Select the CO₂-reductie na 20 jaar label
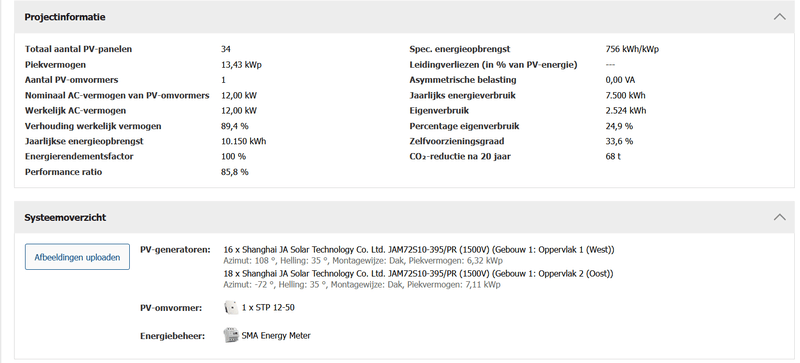 pyautogui.click(x=460, y=157)
